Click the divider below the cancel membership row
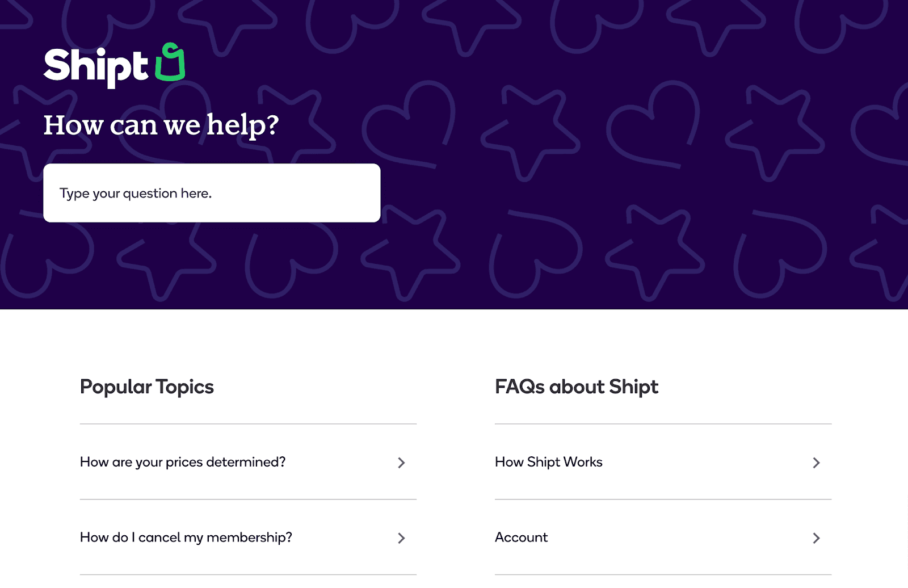 click(248, 574)
